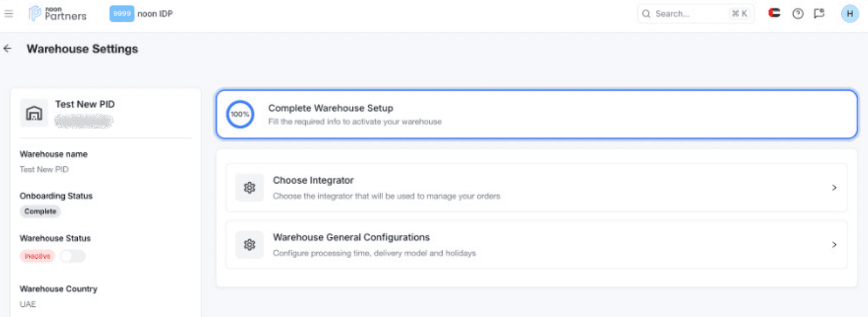Expand Choose Integrator with its chevron
Image resolution: width=868 pixels, height=317 pixels.
tap(834, 187)
